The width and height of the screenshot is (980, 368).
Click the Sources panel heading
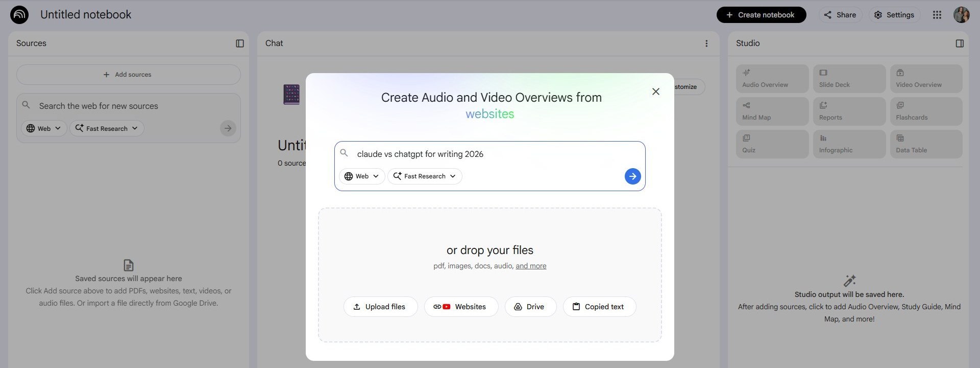tap(31, 43)
